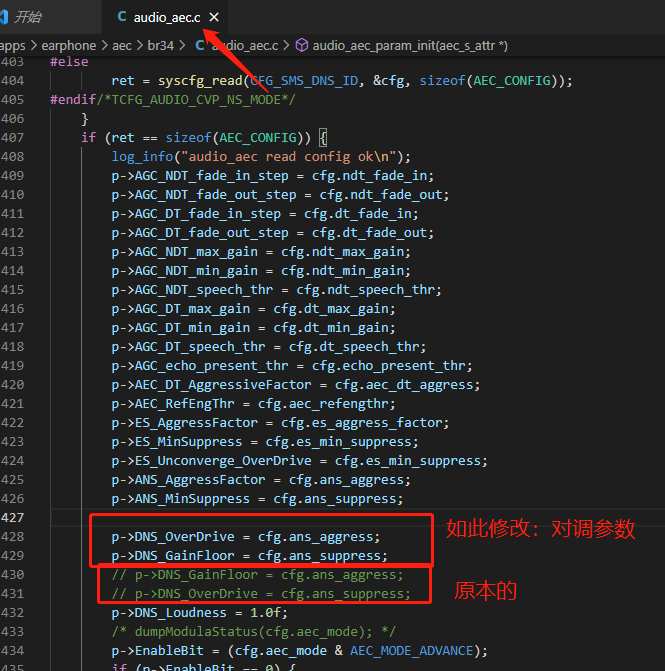Click line number 427
665x671 pixels.
pyautogui.click(x=12, y=518)
